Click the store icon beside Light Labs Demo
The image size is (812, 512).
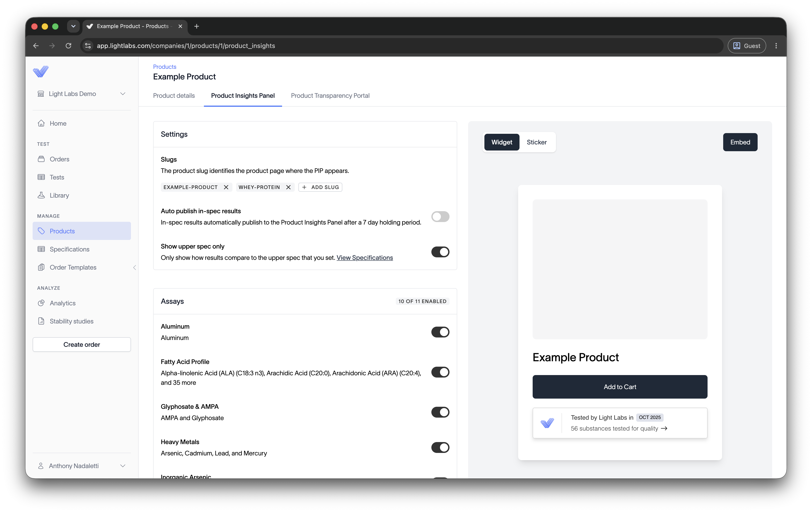(41, 94)
